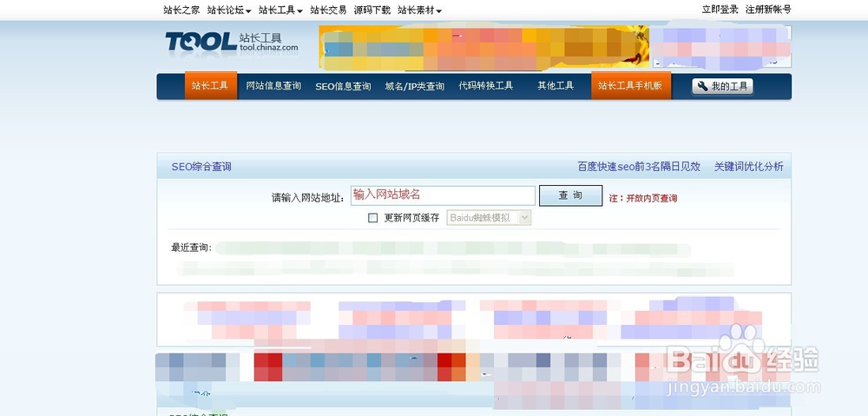Click the 我的工具 wrench button
The width and height of the screenshot is (868, 416).
[x=722, y=86]
